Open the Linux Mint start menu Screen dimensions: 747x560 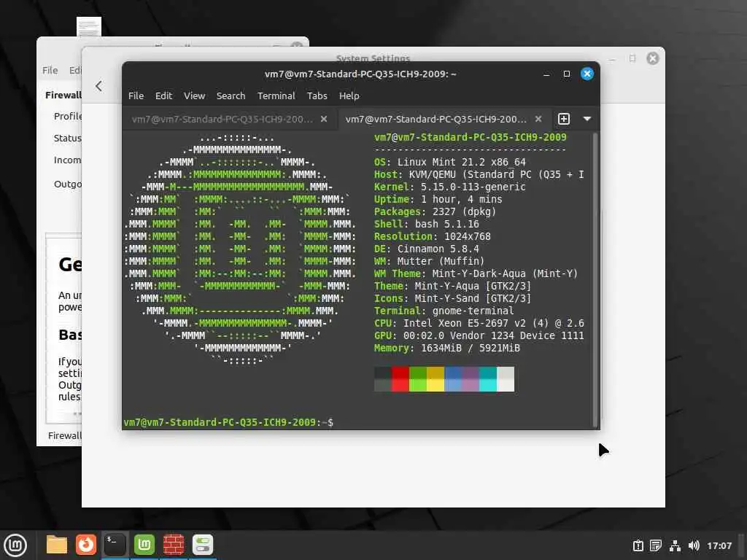pos(15,545)
